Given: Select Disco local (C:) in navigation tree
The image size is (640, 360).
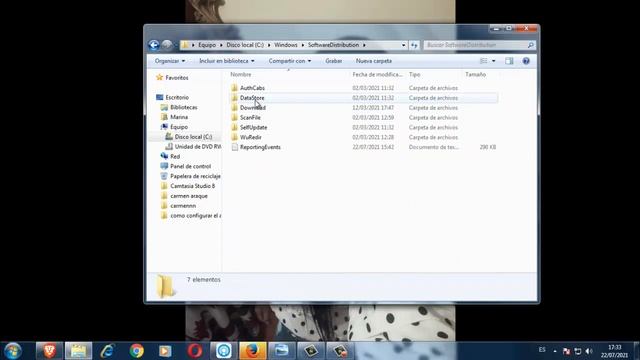Looking at the screenshot, I should [x=193, y=137].
